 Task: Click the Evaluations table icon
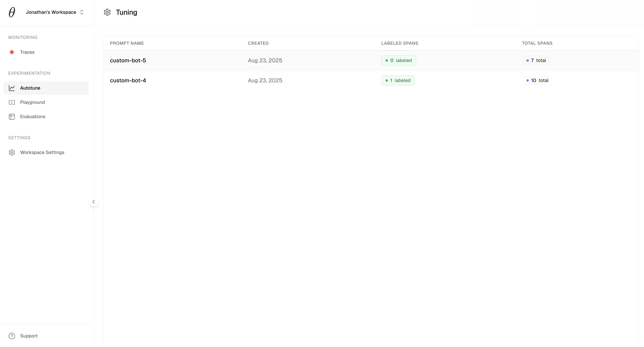click(12, 117)
